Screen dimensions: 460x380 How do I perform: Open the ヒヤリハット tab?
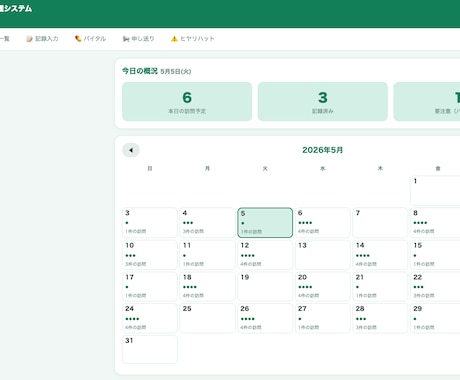pyautogui.click(x=193, y=39)
